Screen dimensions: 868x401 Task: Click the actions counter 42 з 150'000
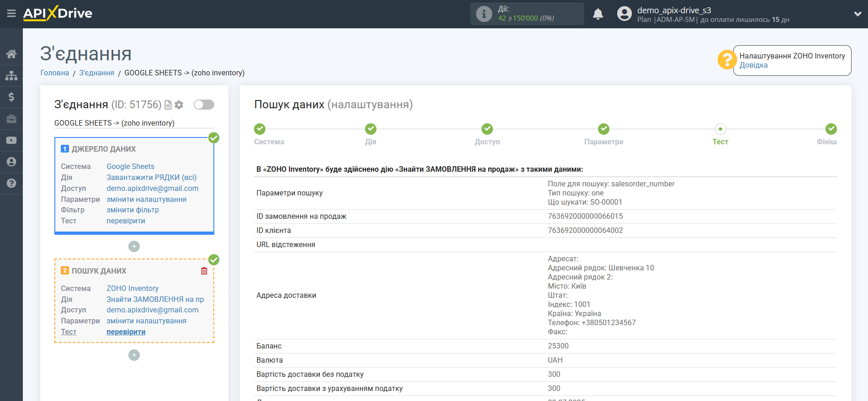point(526,18)
